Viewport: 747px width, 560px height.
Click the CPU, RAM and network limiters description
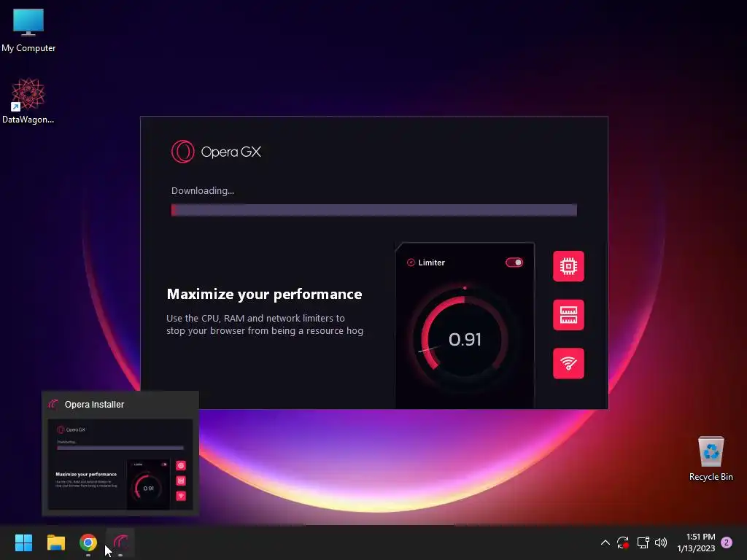(264, 324)
